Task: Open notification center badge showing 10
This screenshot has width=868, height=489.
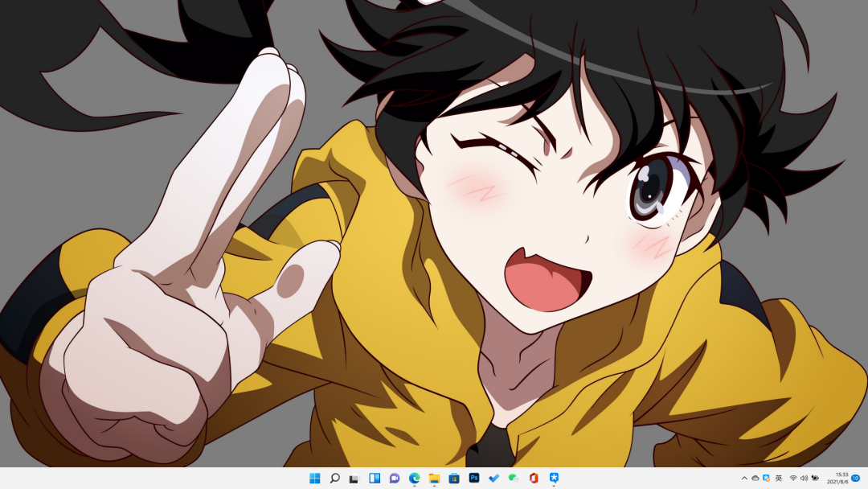Action: (x=857, y=479)
